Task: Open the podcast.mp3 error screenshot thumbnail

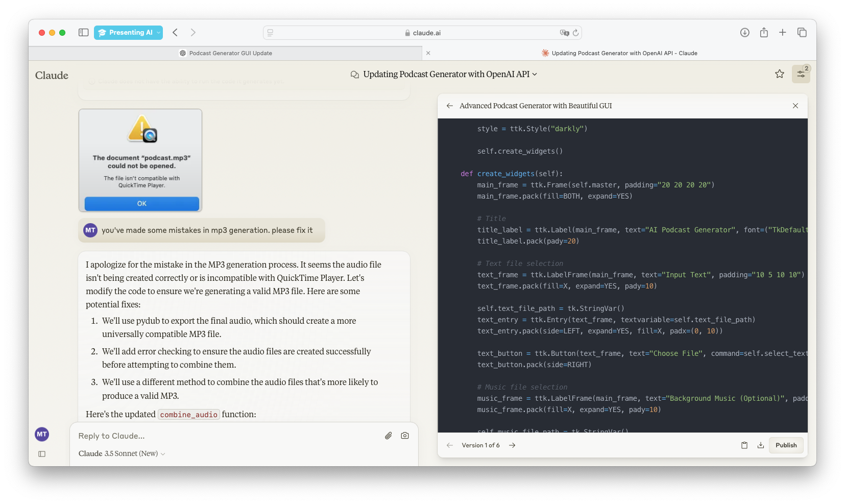Action: pyautogui.click(x=140, y=160)
